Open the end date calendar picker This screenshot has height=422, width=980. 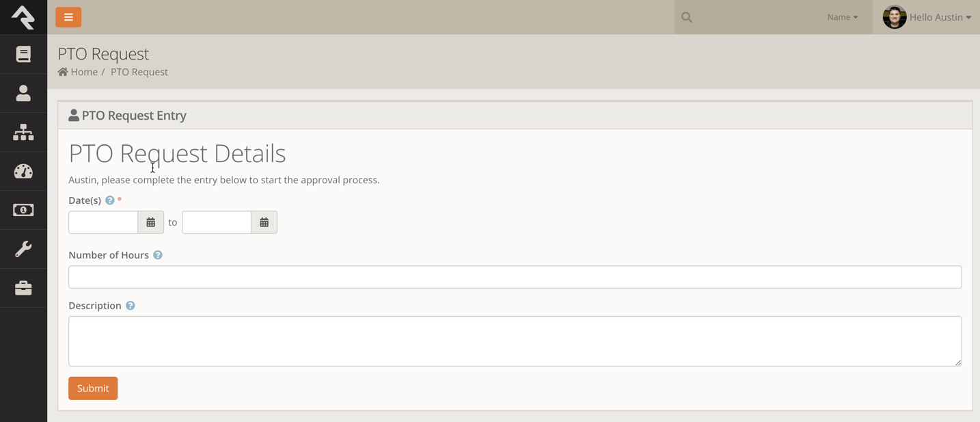click(x=264, y=222)
